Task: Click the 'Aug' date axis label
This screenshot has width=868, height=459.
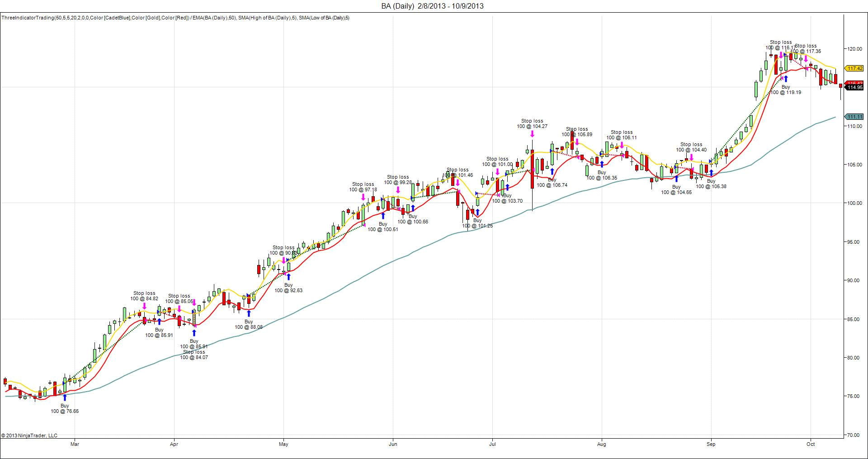Action: [x=602, y=444]
